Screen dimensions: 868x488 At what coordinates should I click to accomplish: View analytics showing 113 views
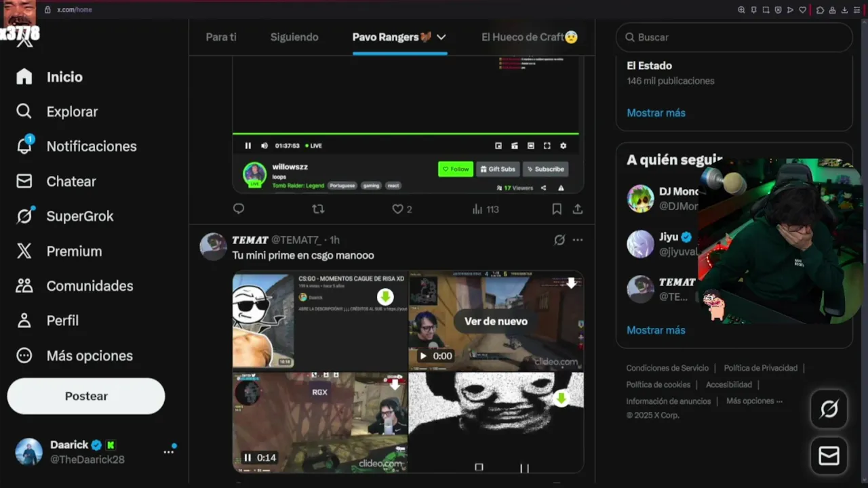point(486,209)
